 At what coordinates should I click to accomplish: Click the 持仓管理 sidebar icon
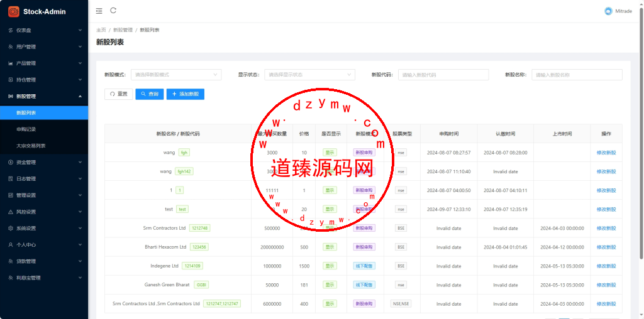coord(11,80)
